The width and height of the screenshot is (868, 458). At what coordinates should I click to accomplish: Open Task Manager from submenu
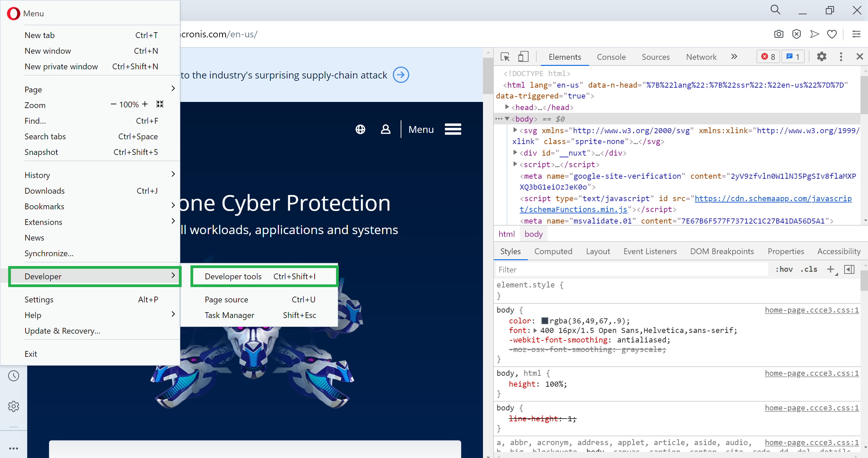point(260,315)
